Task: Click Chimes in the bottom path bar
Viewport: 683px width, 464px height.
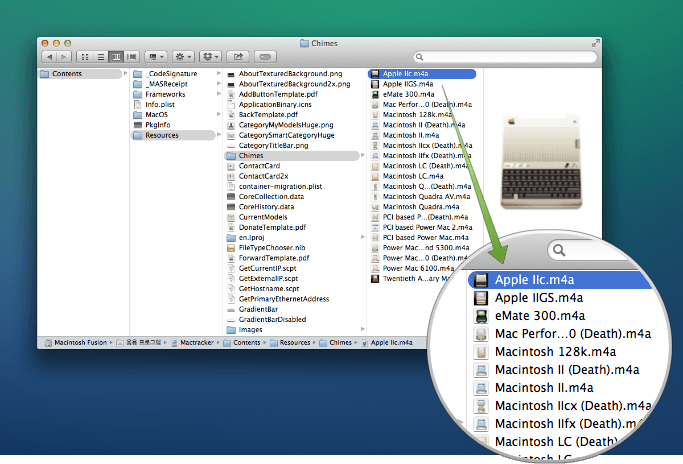Action: pos(335,342)
